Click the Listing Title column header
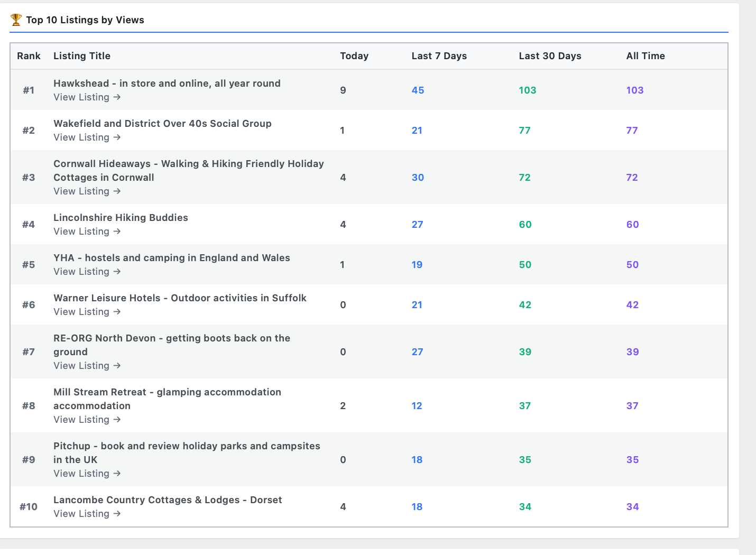The height and width of the screenshot is (555, 756). (82, 56)
